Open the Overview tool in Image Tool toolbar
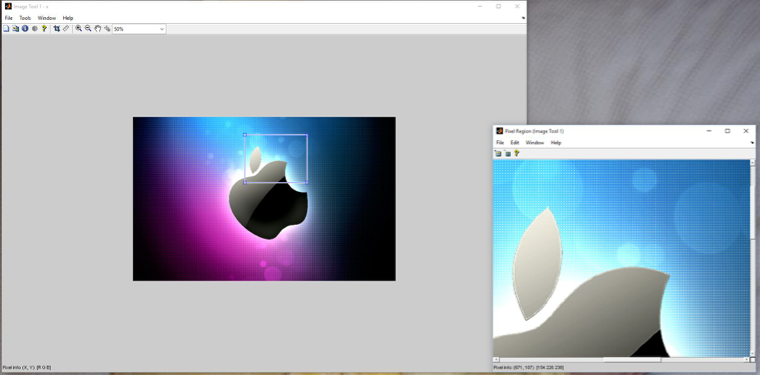 tap(6, 29)
